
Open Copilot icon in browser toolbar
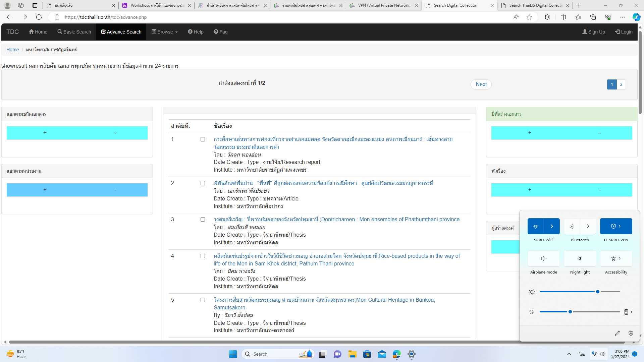tap(636, 17)
